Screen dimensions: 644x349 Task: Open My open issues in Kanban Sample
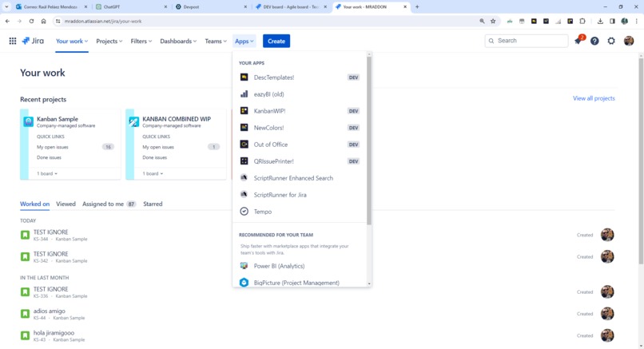click(53, 147)
